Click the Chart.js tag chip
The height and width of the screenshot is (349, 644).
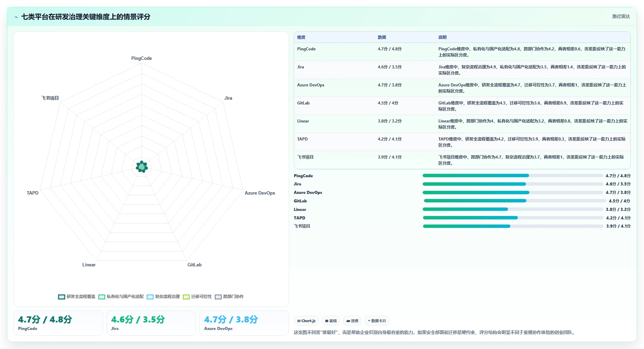pos(306,321)
